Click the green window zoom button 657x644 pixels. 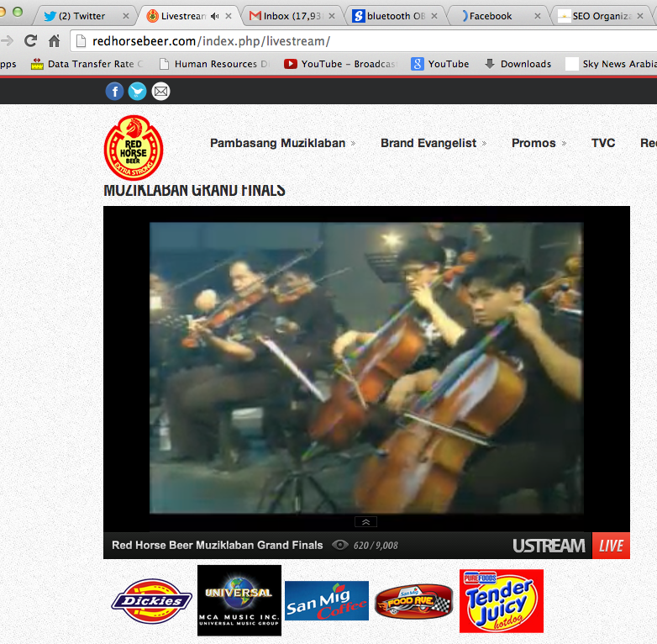point(18,12)
